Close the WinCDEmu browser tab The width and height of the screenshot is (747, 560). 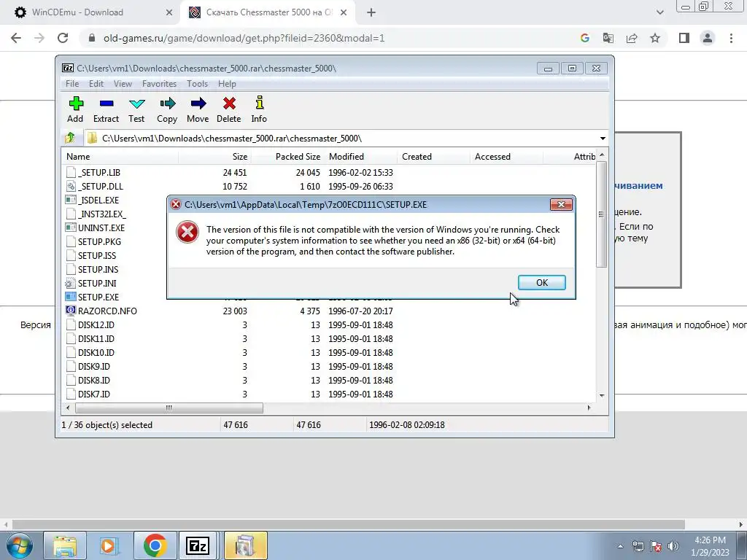tap(169, 13)
